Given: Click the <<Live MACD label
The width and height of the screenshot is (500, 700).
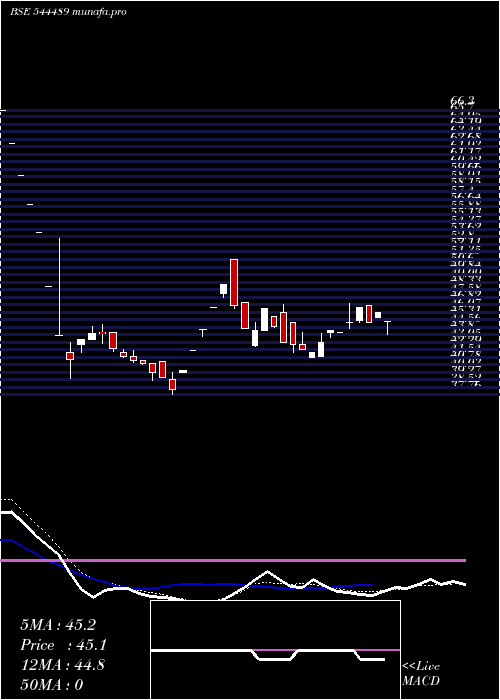Looking at the screenshot, I should click(x=421, y=674).
